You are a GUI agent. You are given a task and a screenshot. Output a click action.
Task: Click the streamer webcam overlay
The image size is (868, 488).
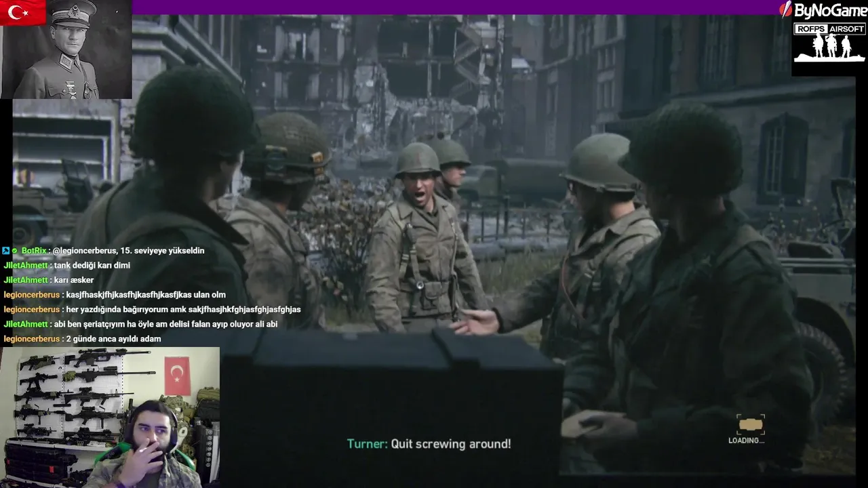click(110, 418)
